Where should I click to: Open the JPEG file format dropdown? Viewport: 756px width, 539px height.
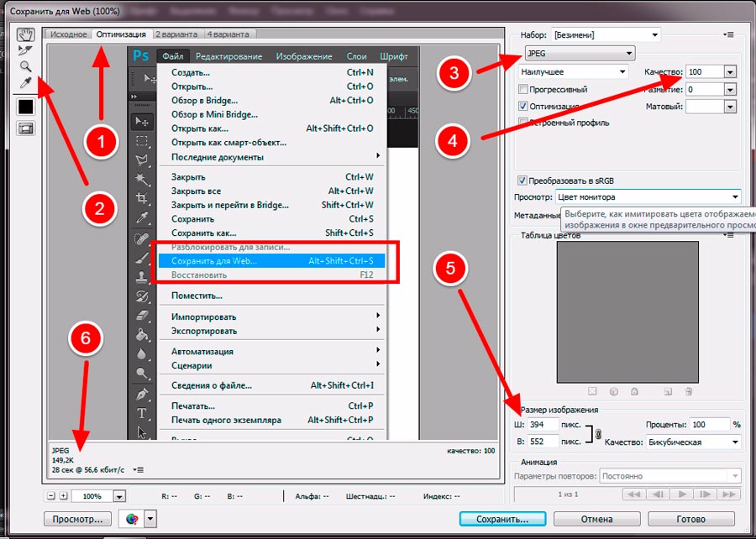[x=580, y=54]
